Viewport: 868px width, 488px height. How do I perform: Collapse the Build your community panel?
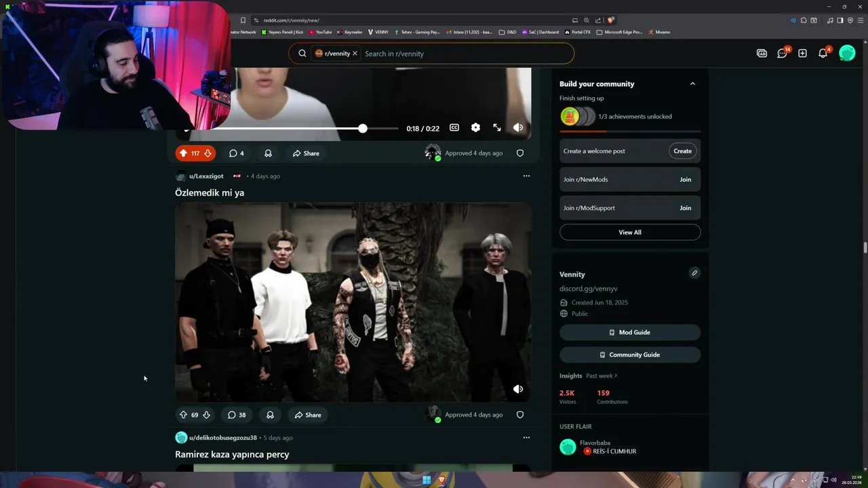click(692, 84)
